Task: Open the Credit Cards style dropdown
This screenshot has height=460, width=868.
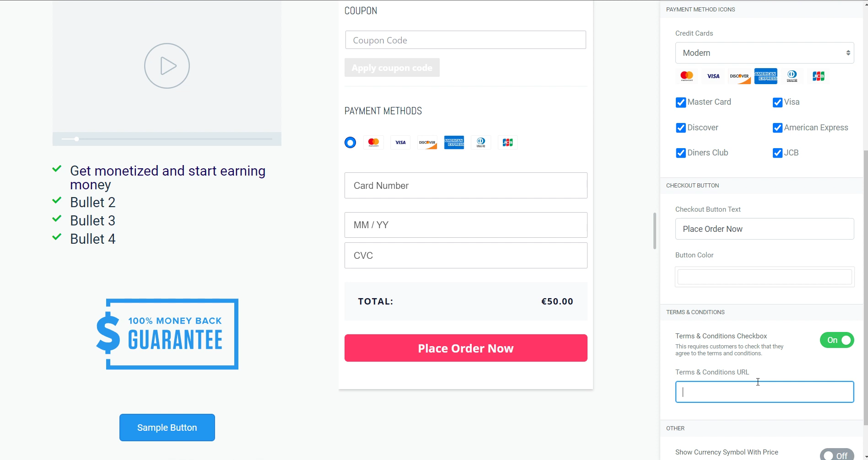Action: click(765, 53)
